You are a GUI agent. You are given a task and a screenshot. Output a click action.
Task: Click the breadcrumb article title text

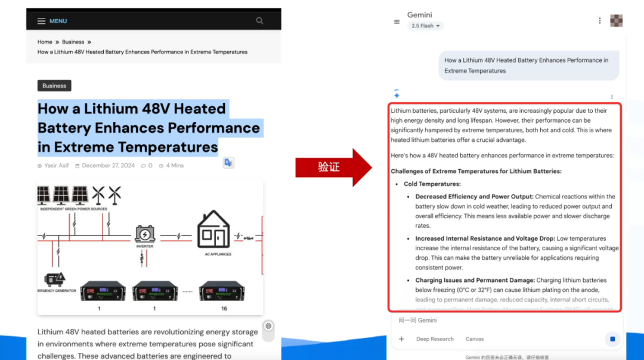tap(142, 52)
